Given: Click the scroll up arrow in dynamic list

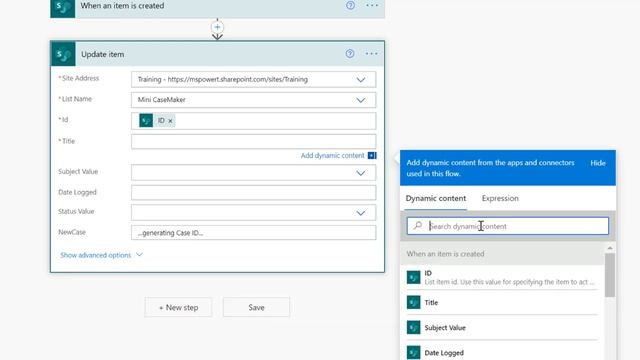Looking at the screenshot, I should (x=610, y=248).
